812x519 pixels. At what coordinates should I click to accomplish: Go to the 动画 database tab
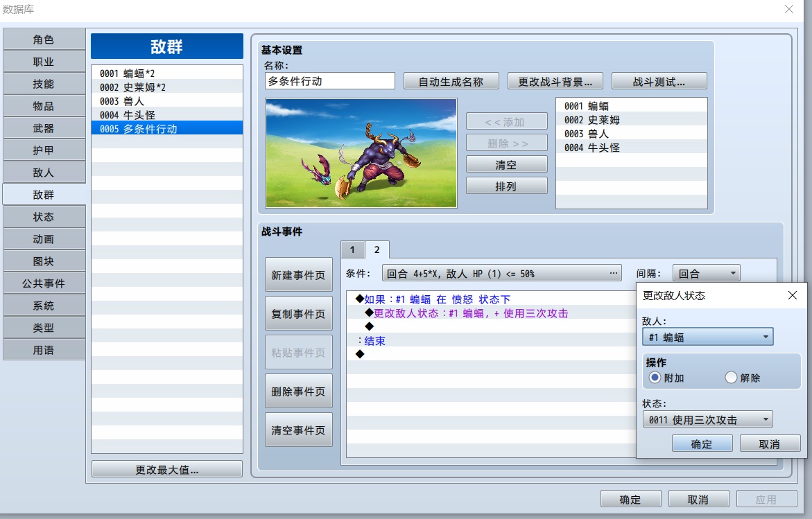tap(44, 239)
